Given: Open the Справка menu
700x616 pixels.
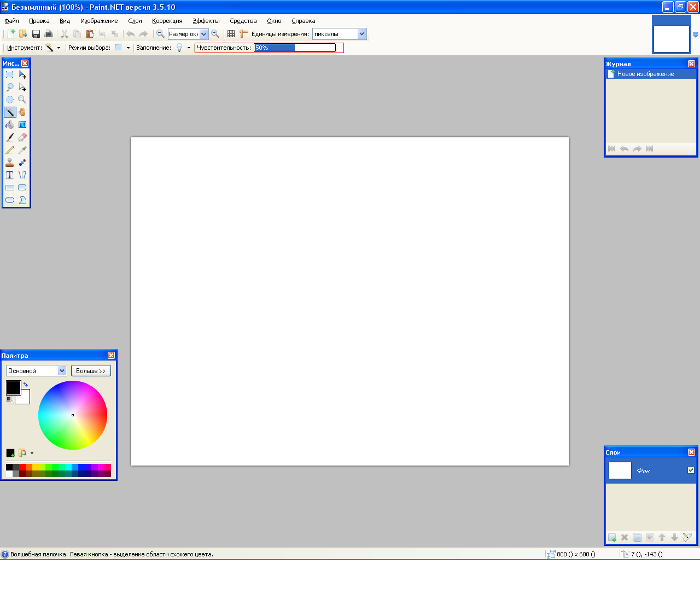Looking at the screenshot, I should tap(304, 21).
